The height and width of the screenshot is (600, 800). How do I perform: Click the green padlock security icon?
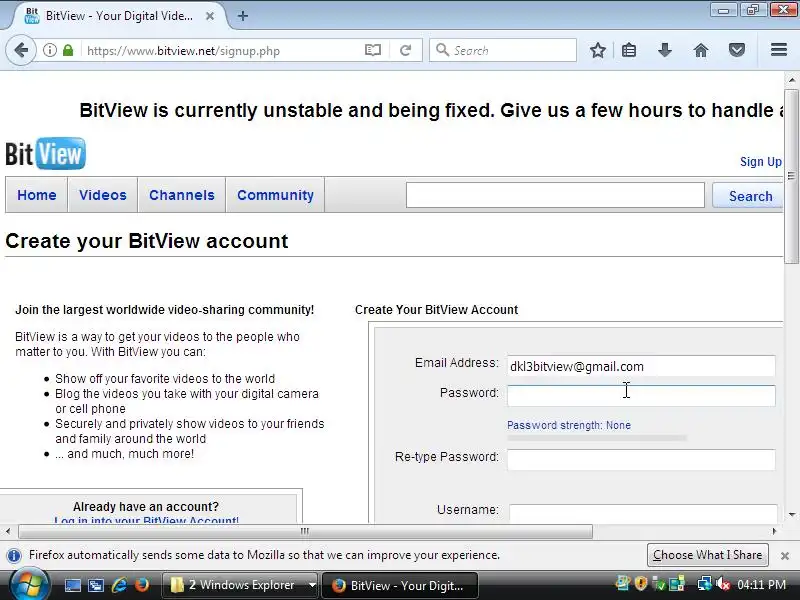click(68, 50)
